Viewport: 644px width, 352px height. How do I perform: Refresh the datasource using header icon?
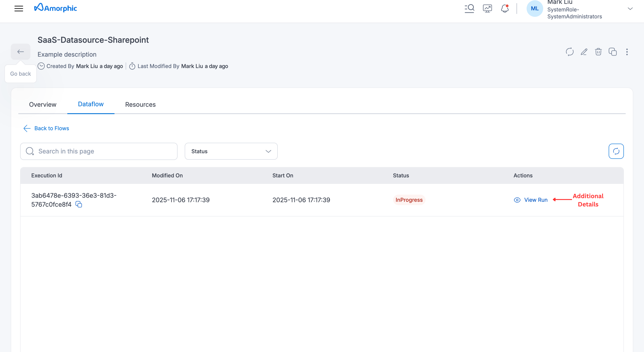(570, 52)
